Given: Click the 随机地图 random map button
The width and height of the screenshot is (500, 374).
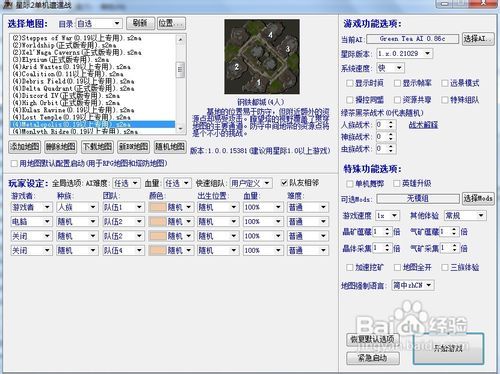Looking at the screenshot, I should pyautogui.click(x=170, y=147).
